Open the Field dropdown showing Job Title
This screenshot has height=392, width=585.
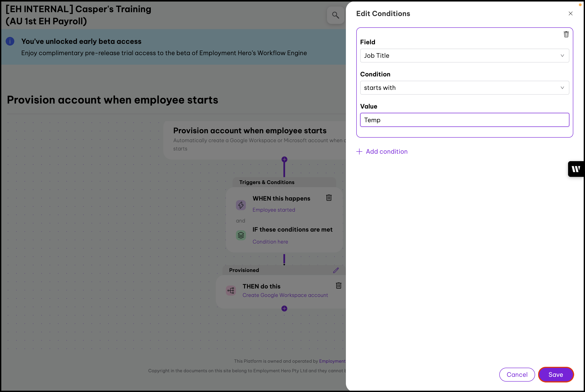pyautogui.click(x=464, y=56)
